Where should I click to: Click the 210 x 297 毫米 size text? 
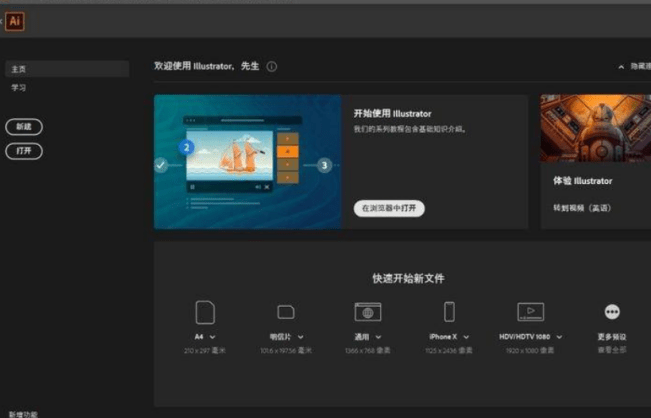[x=205, y=351]
